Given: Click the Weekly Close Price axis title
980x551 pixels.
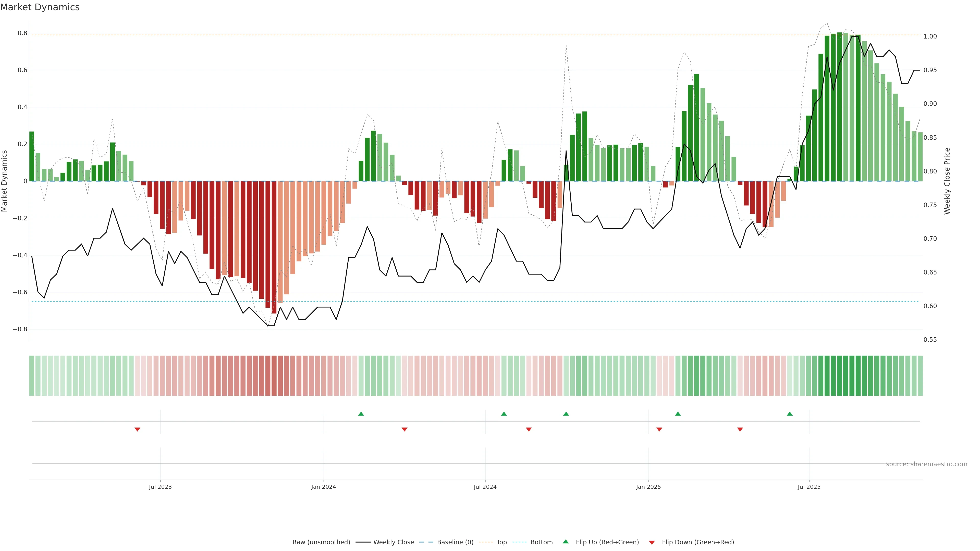Looking at the screenshot, I should [947, 181].
